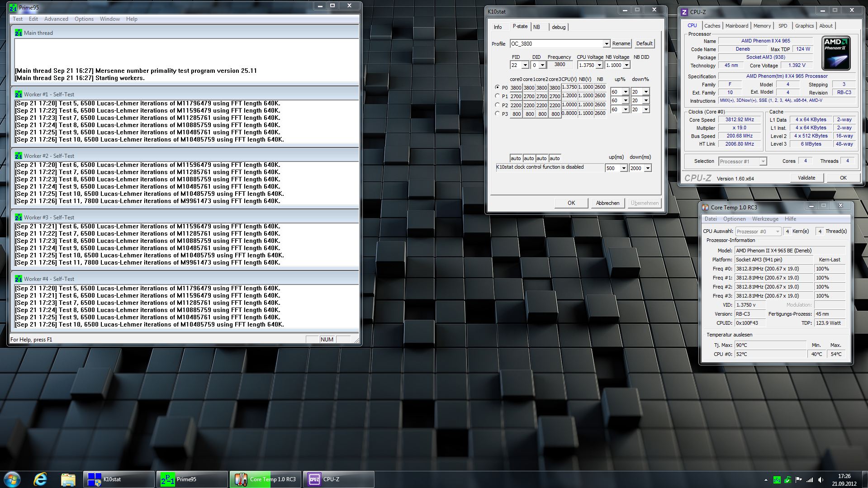Switch to K10stat via its taskbar icon
The height and width of the screenshot is (488, 868).
click(119, 479)
